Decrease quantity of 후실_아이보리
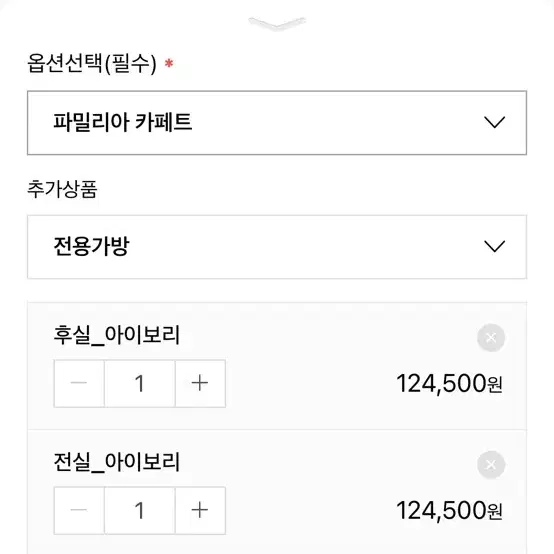Image resolution: width=554 pixels, height=554 pixels. pos(79,383)
